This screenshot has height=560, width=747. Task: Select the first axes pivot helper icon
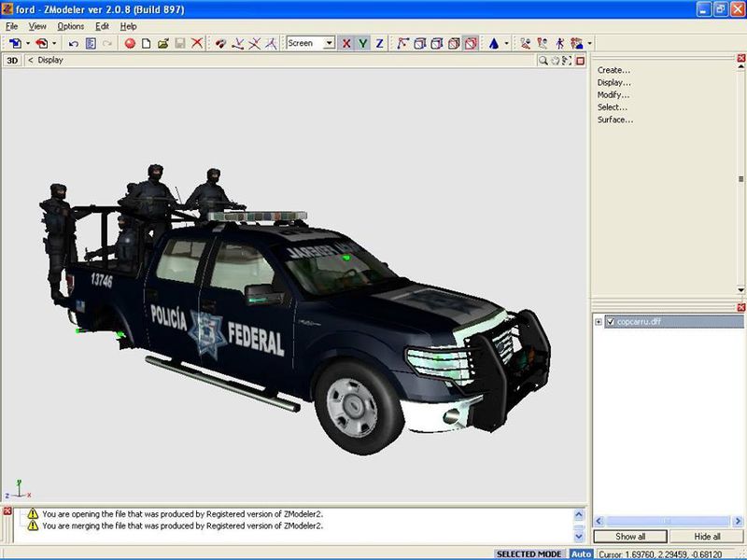click(237, 44)
